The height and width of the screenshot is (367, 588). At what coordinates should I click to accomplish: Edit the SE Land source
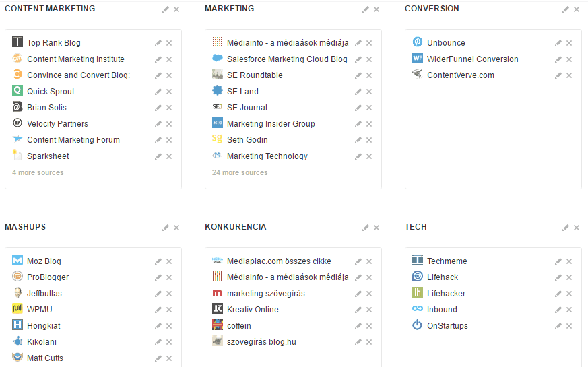click(358, 92)
